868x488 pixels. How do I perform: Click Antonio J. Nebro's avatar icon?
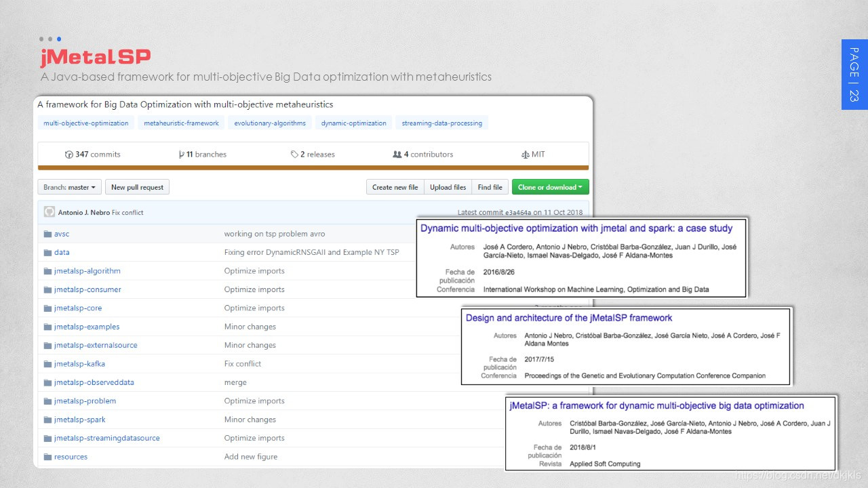coord(50,212)
